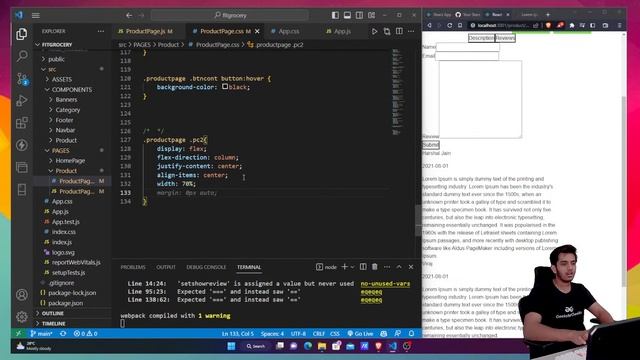This screenshot has width=640, height=360.
Task: Change the CSS language mode
Action: (335, 333)
